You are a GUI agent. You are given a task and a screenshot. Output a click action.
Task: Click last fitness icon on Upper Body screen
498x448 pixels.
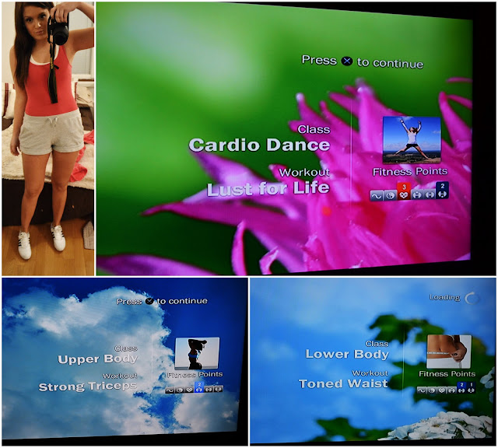pyautogui.click(x=218, y=389)
